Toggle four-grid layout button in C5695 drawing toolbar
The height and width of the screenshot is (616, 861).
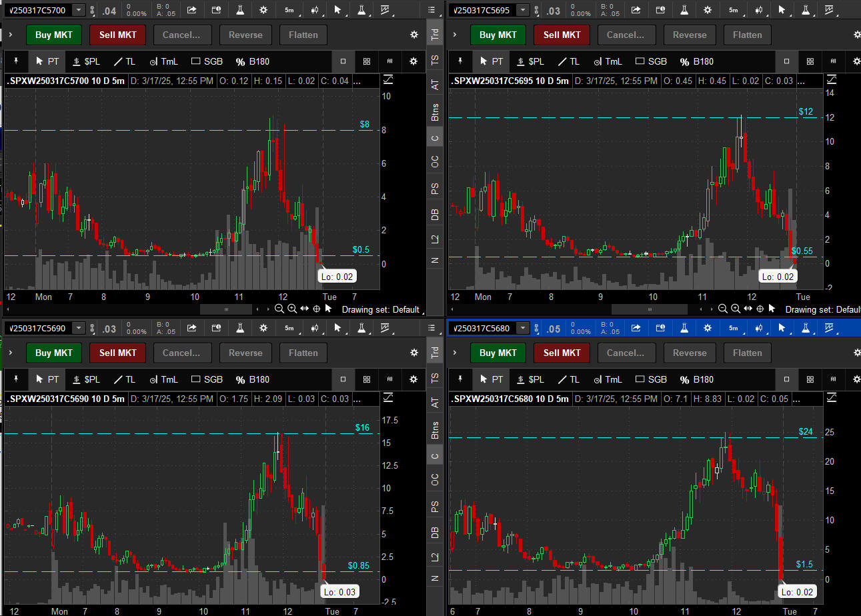pos(810,61)
